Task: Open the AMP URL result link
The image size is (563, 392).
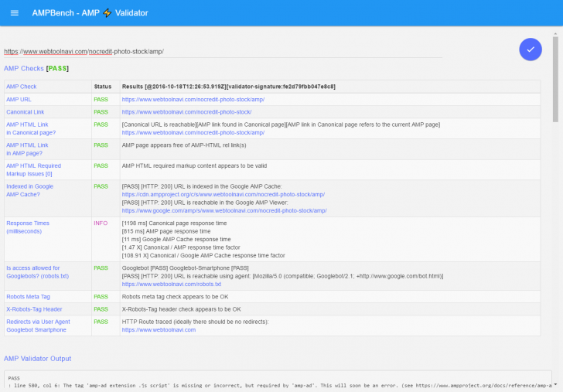Action: pyautogui.click(x=193, y=100)
